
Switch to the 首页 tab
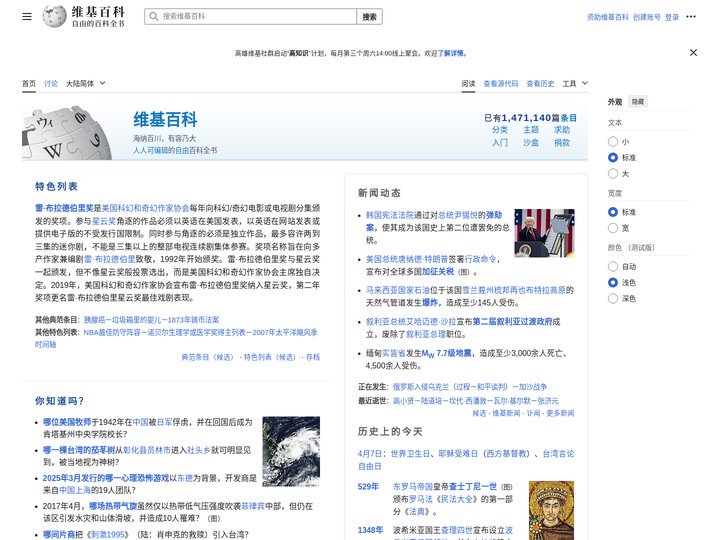pyautogui.click(x=29, y=83)
